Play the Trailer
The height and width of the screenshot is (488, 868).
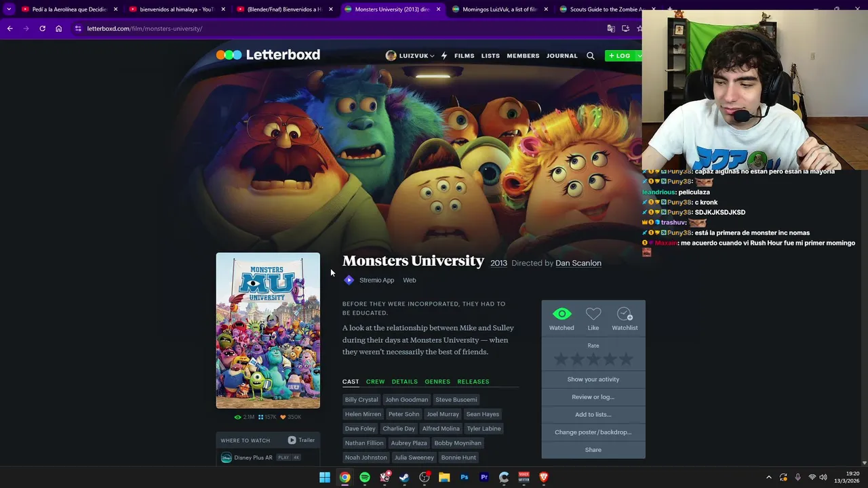point(301,440)
